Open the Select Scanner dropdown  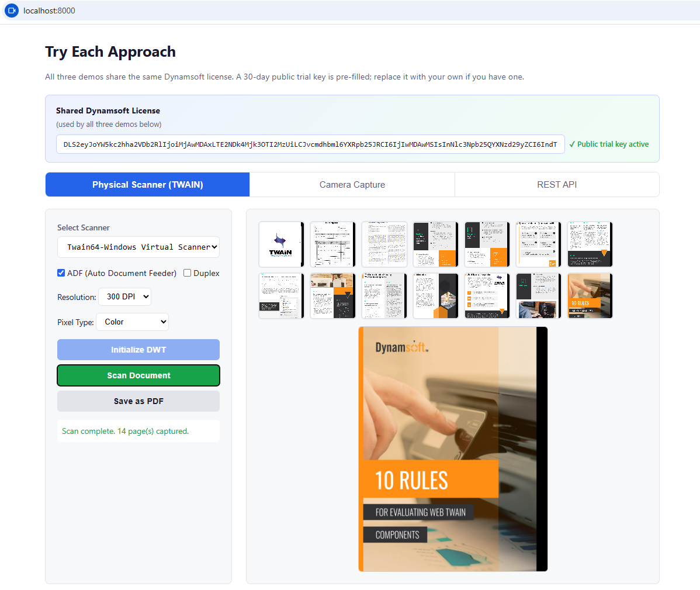click(138, 247)
